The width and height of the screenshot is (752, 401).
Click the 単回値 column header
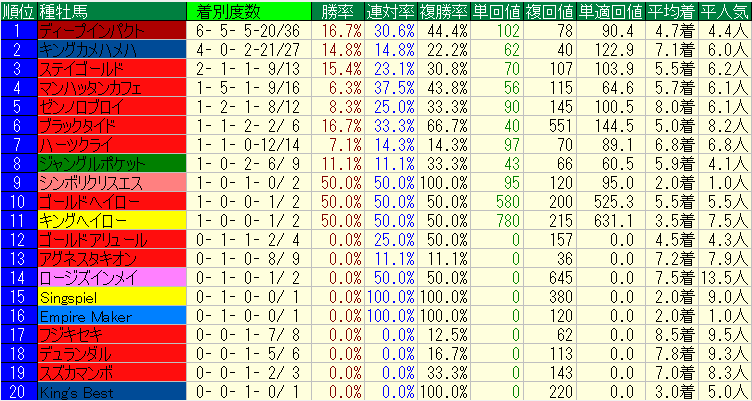(497, 11)
